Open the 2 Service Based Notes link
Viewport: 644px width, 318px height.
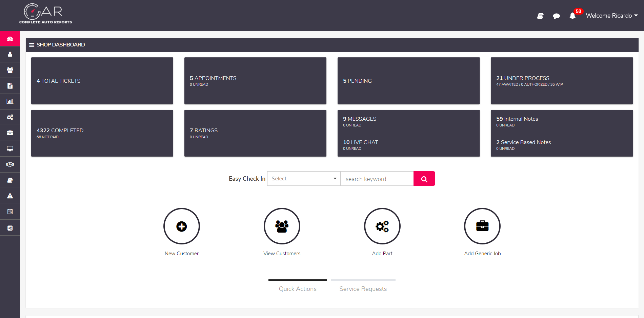tap(523, 142)
